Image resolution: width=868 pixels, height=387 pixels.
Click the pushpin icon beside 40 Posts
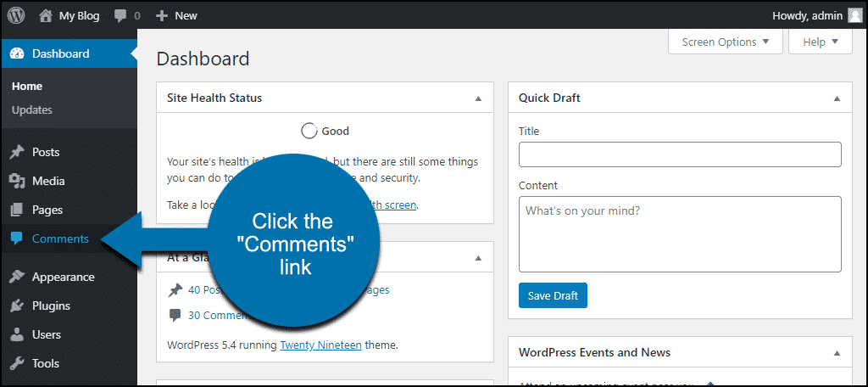175,290
